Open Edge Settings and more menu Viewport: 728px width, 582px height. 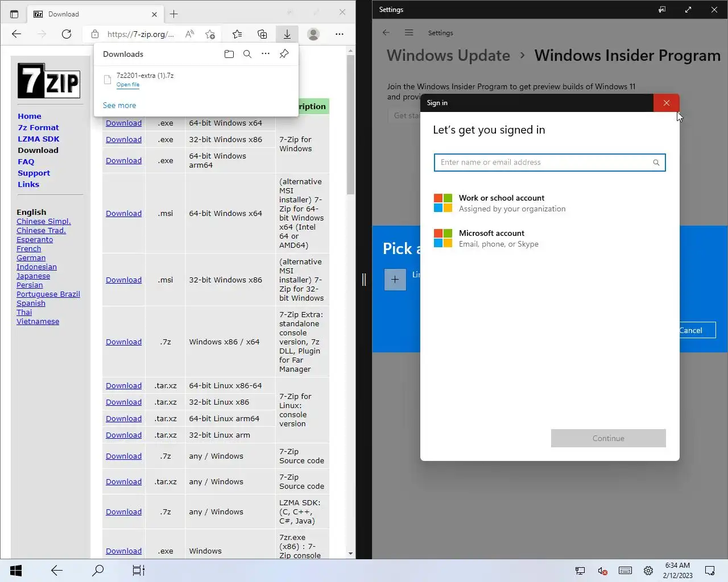tap(340, 34)
